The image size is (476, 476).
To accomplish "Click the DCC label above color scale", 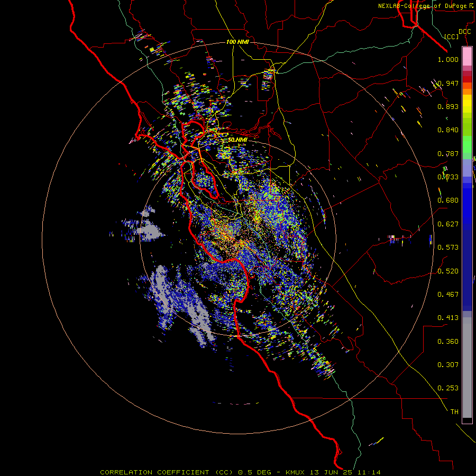I will (x=464, y=32).
